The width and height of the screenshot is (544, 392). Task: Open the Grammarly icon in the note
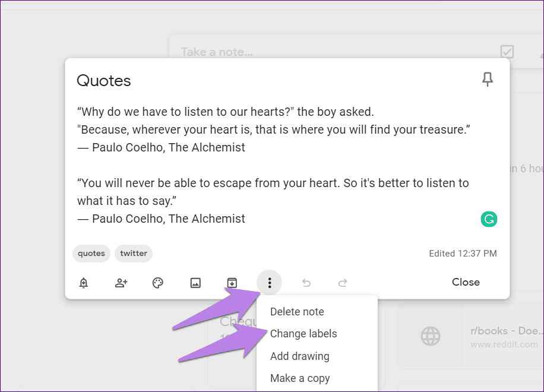[488, 219]
